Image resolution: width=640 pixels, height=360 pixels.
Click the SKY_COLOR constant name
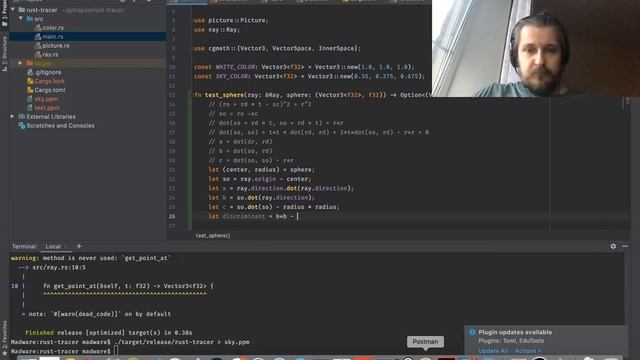(x=231, y=76)
